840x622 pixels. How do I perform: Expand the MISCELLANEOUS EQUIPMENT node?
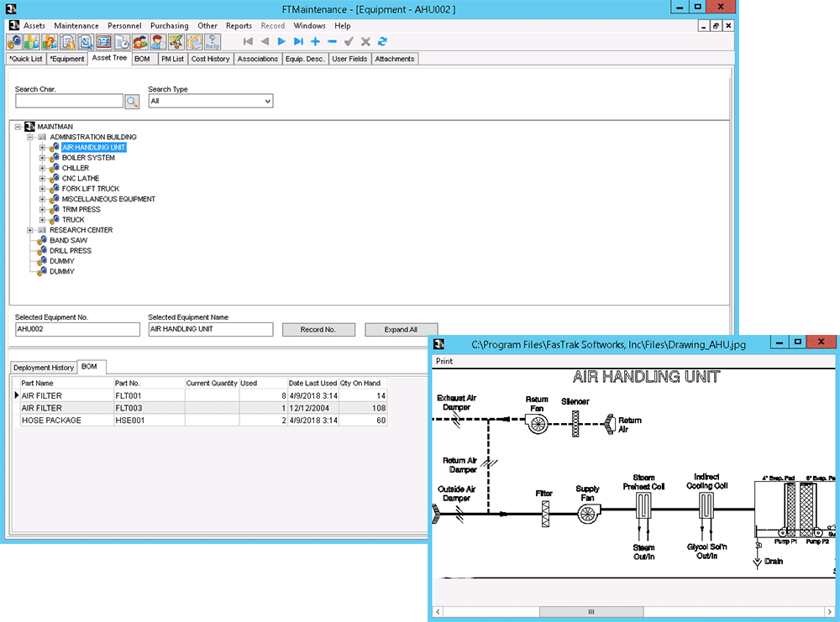42,199
